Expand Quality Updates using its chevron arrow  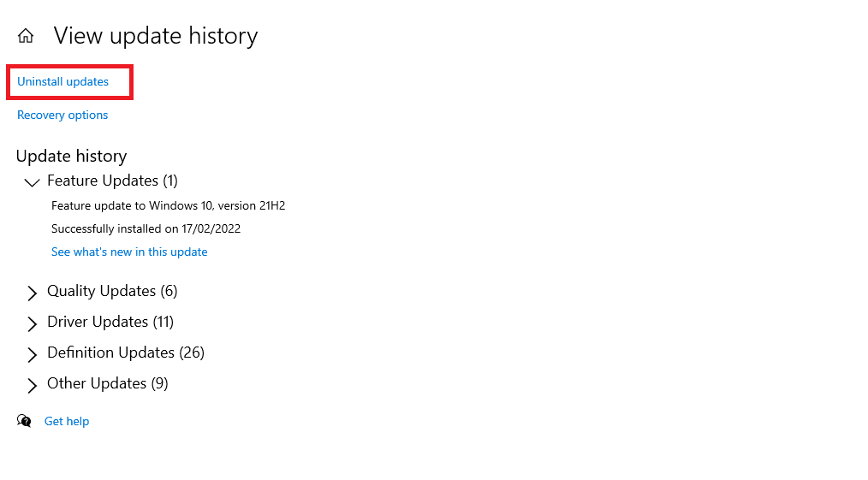[x=33, y=293]
